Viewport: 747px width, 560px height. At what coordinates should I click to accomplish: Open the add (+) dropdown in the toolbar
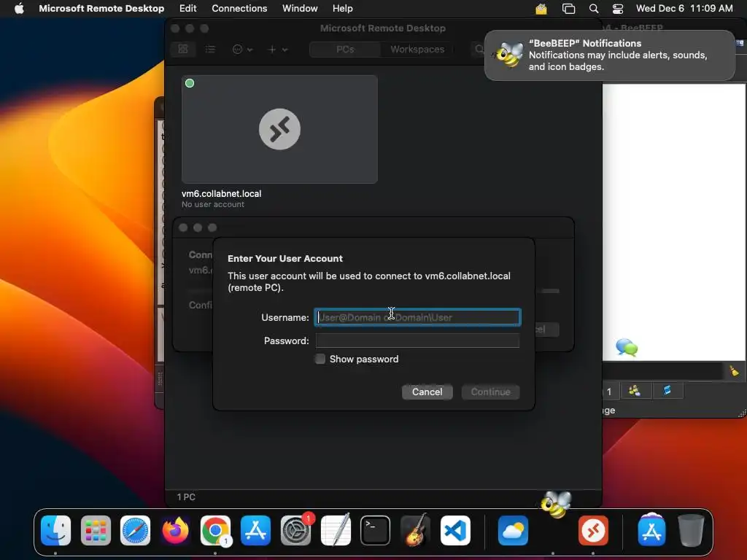point(277,49)
